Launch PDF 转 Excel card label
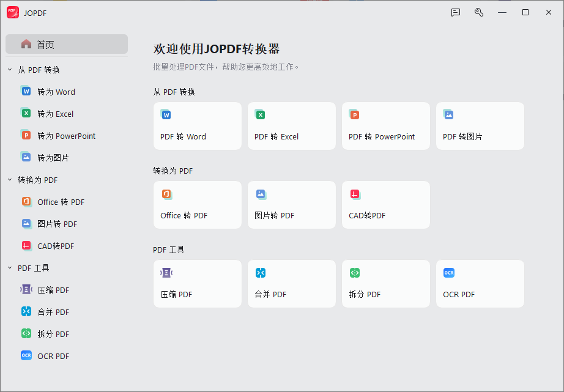 tap(276, 136)
